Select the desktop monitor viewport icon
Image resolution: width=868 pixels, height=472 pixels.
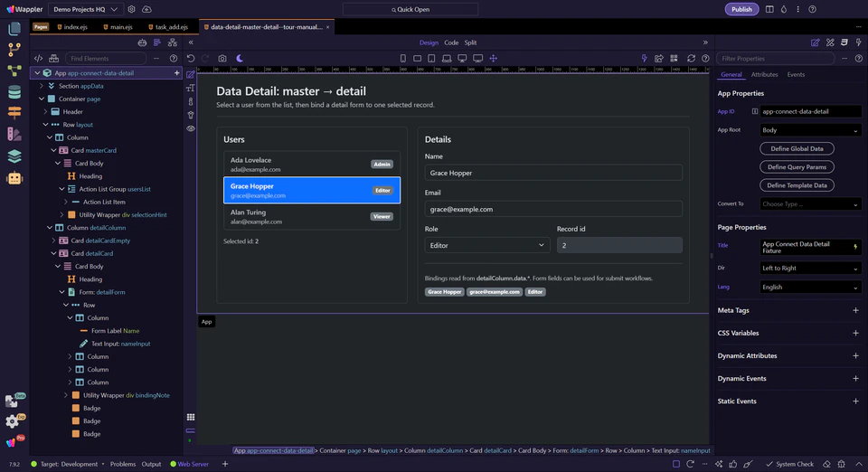(462, 58)
